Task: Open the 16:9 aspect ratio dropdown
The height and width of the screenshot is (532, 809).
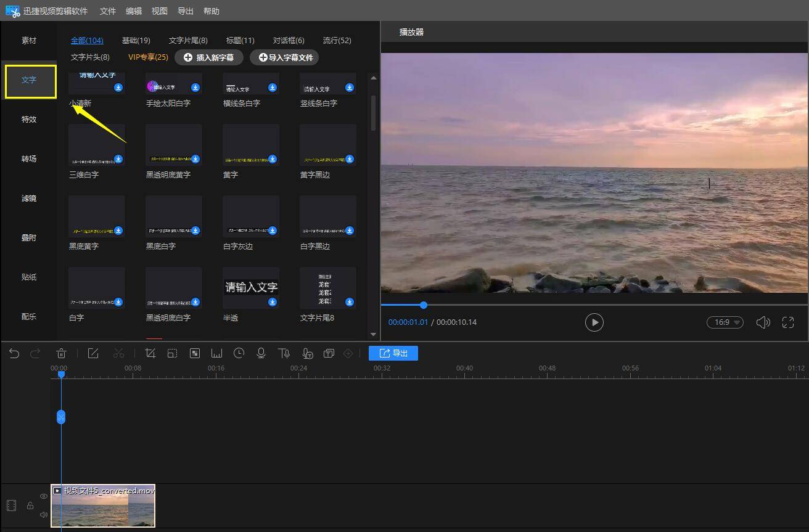Action: tap(725, 322)
